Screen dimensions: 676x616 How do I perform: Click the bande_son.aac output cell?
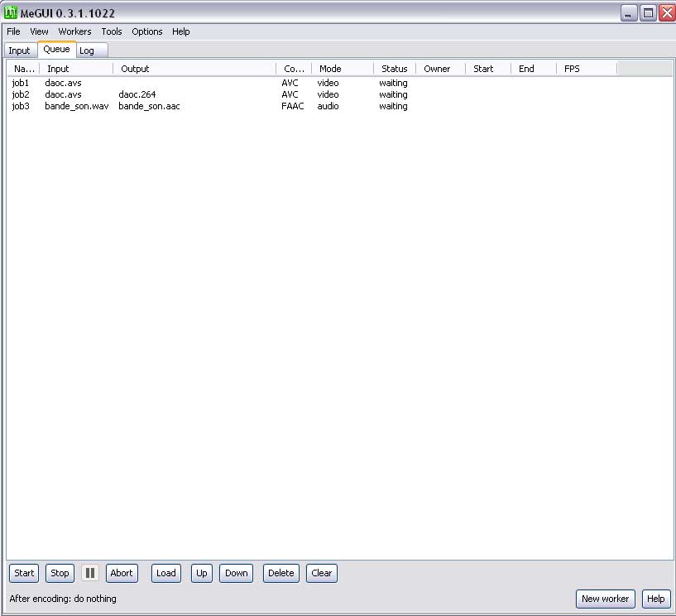tap(149, 106)
